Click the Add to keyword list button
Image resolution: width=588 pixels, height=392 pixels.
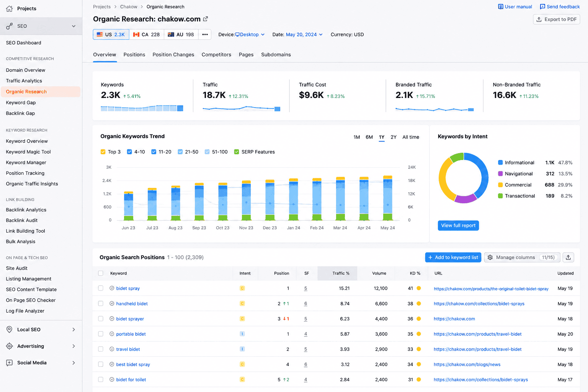(x=453, y=257)
